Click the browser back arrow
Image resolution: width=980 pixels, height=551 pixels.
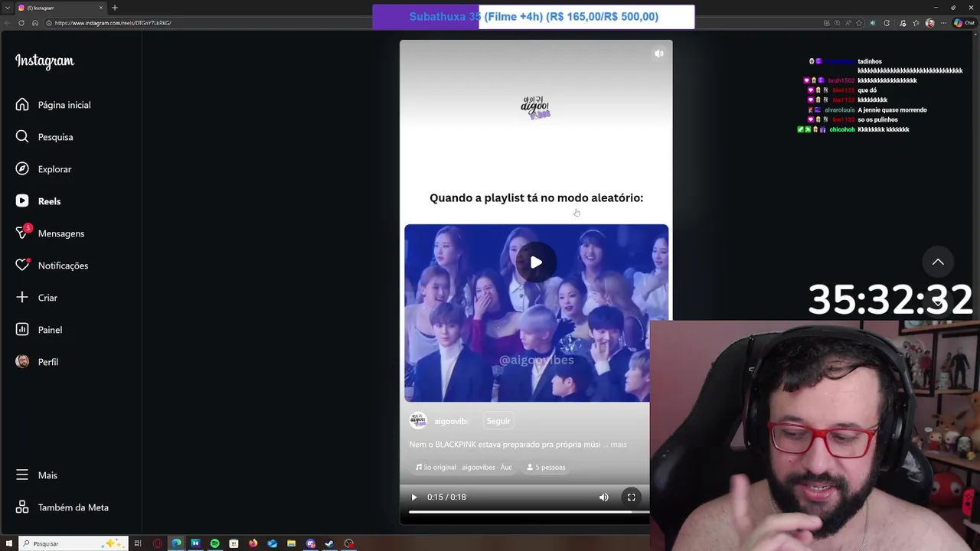point(8,23)
